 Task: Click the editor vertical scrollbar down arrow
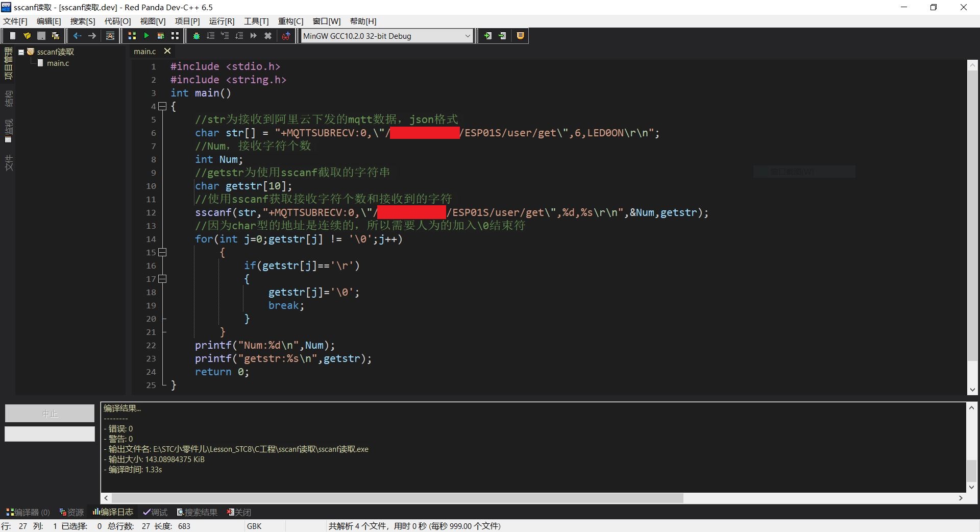tap(972, 390)
